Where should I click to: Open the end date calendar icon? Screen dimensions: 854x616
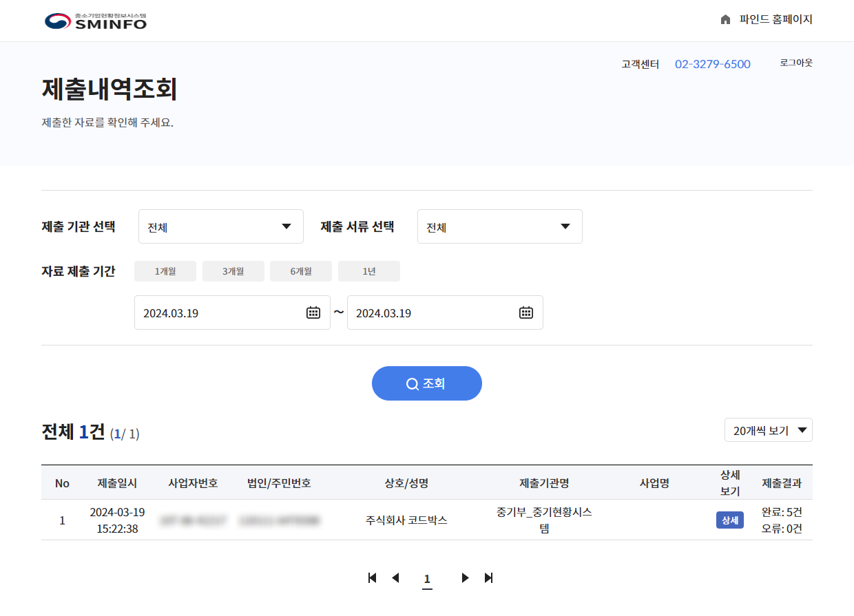click(x=526, y=312)
